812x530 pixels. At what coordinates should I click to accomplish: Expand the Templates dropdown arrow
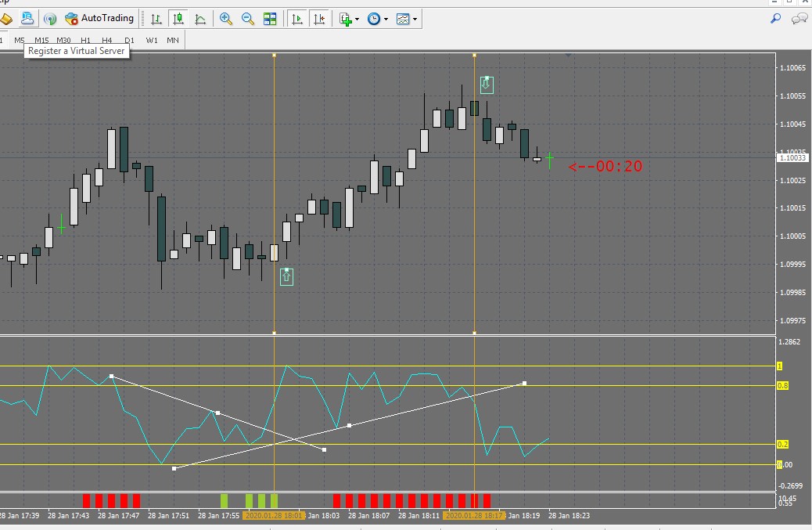[x=415, y=19]
